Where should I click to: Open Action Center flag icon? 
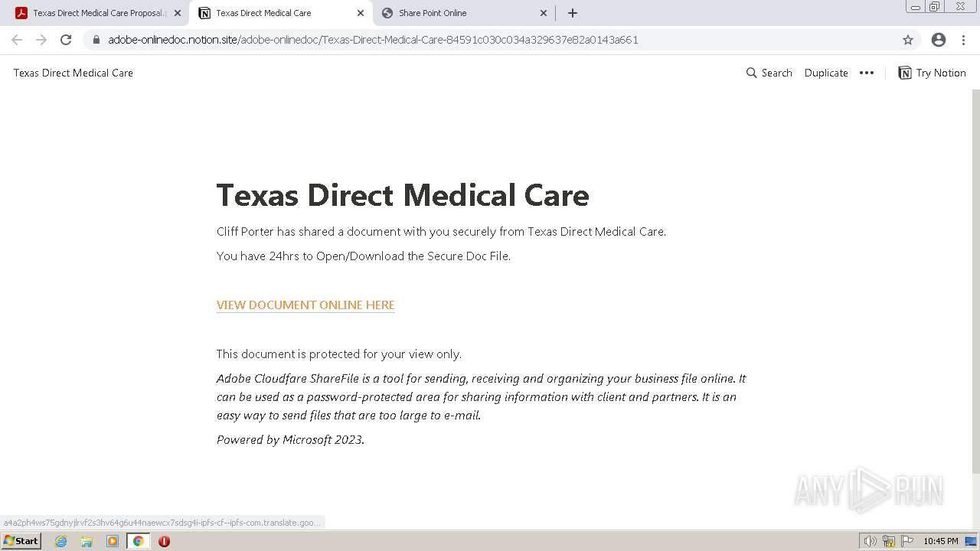907,541
